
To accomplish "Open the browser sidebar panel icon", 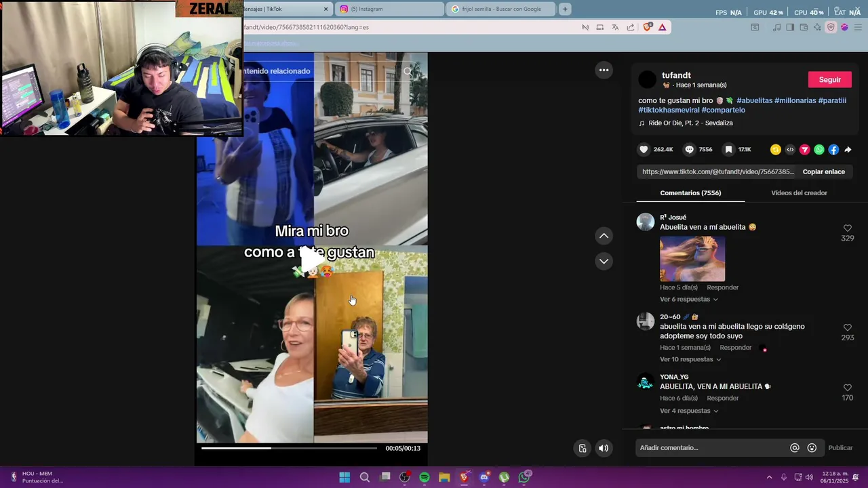I will [x=790, y=27].
